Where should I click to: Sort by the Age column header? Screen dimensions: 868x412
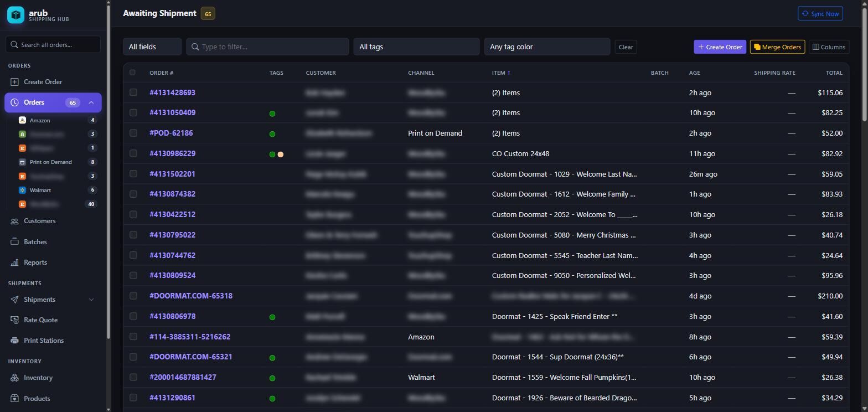[x=695, y=73]
